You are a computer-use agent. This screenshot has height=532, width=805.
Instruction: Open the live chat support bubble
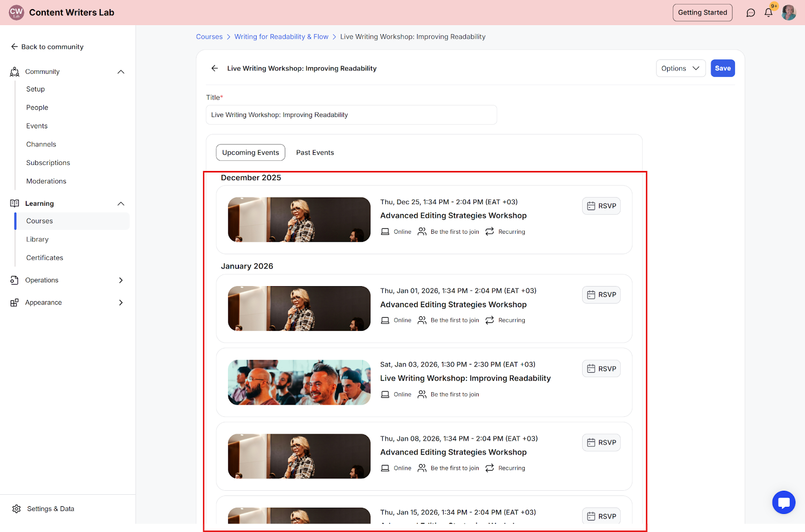point(784,502)
